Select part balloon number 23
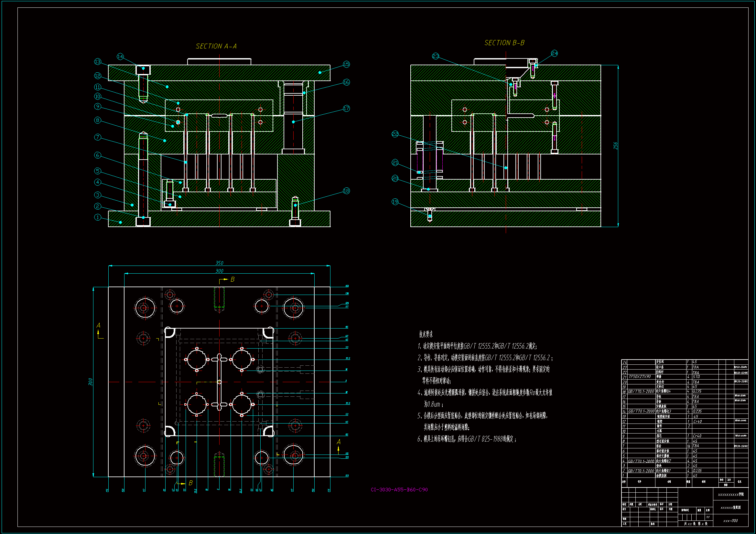This screenshot has width=756, height=534. tap(436, 56)
